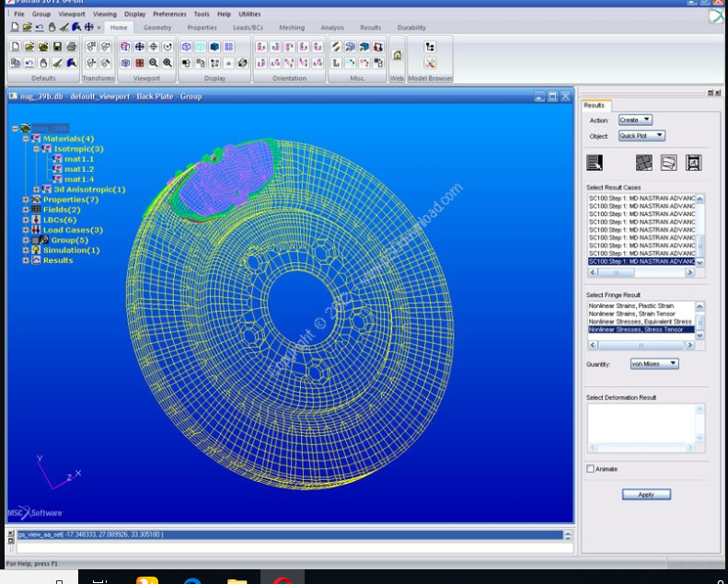728x584 pixels.
Task: Expand the LBCs(6) tree node
Action: [26, 220]
